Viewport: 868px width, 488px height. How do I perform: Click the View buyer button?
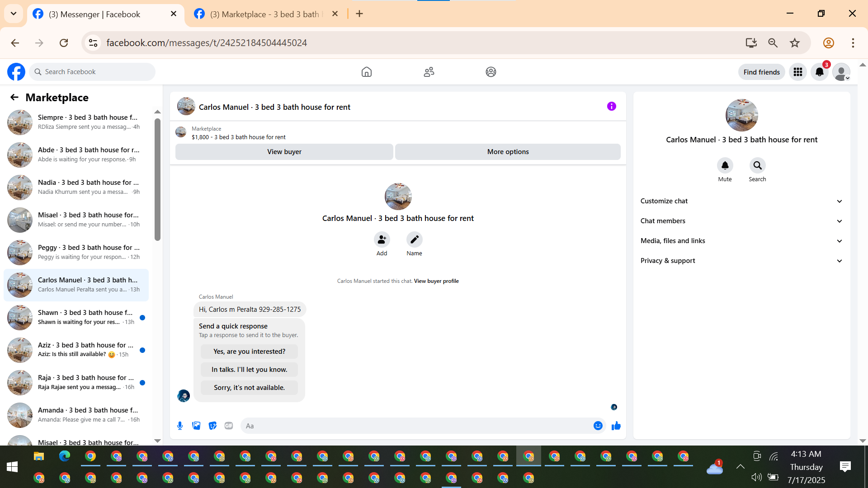tap(284, 152)
